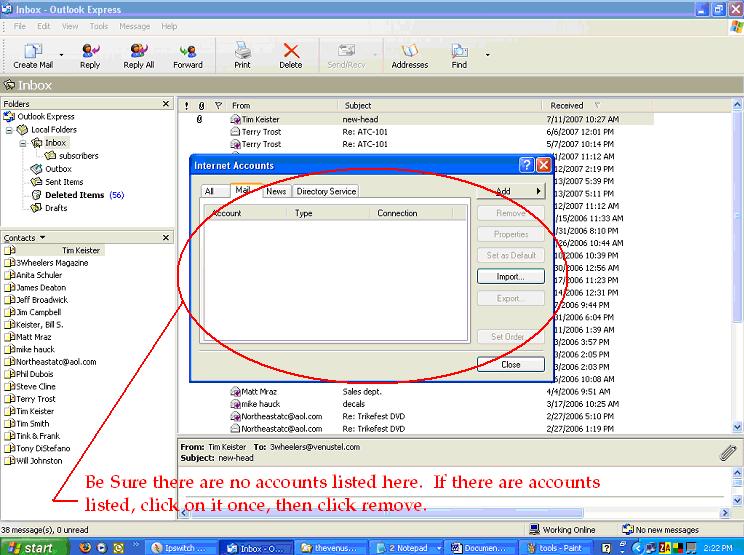Switch to the Directory Service tab
744x555 pixels.
326,191
